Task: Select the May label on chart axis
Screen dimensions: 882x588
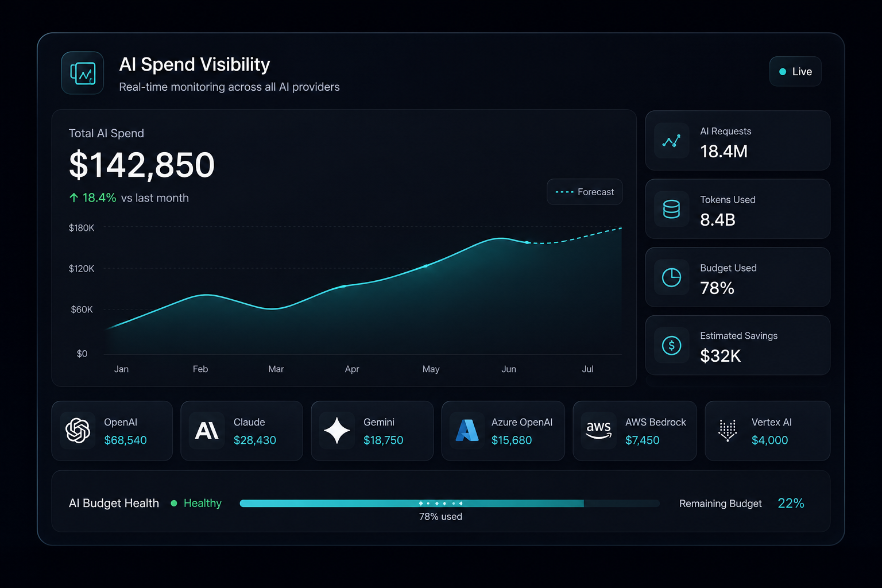Action: [x=431, y=369]
